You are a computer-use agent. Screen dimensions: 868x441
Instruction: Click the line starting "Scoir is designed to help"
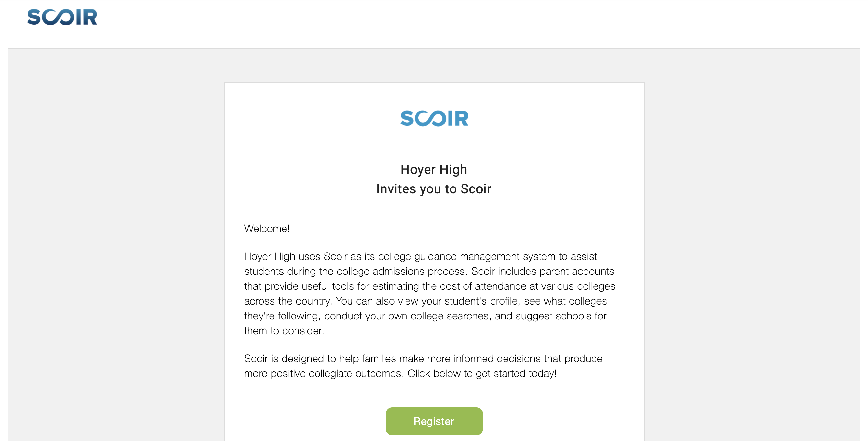pyautogui.click(x=423, y=359)
